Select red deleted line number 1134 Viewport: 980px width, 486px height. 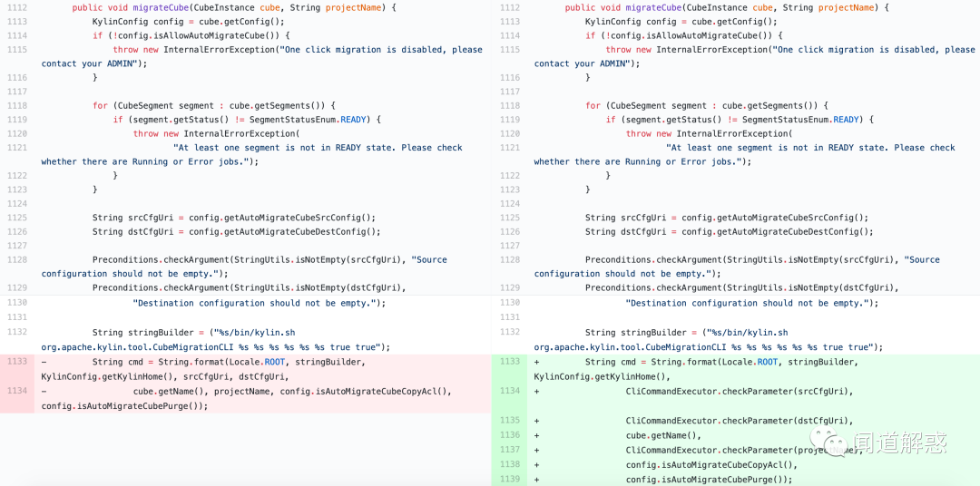(x=17, y=391)
